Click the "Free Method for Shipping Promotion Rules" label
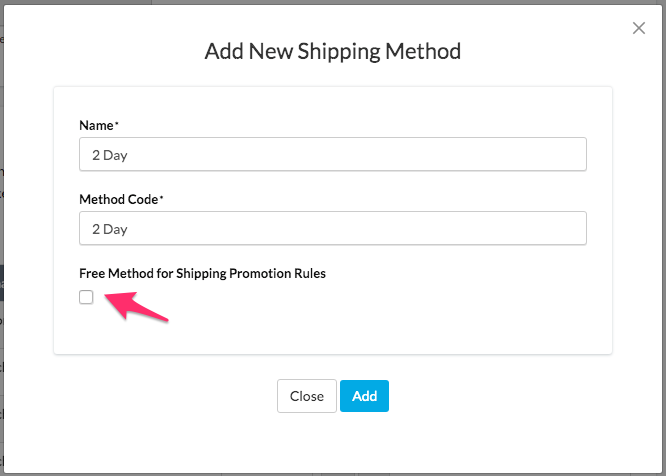The height and width of the screenshot is (476, 666). point(202,273)
